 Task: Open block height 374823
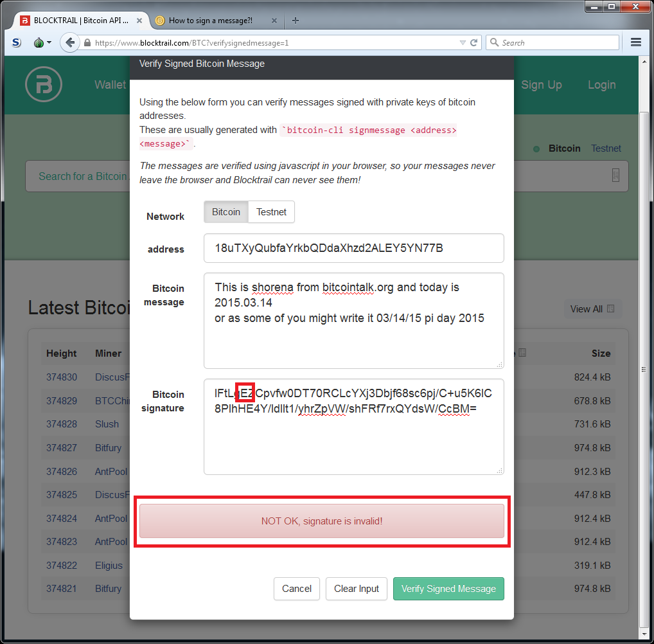point(62,541)
